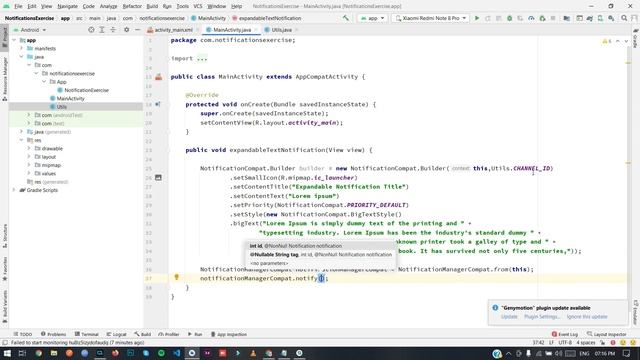Open the VCS menu
640x360 pixels.
pyautogui.click(x=198, y=6)
